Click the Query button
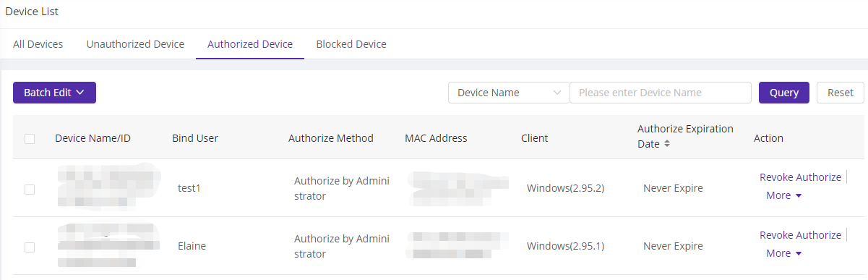The height and width of the screenshot is (280, 868). pos(784,93)
